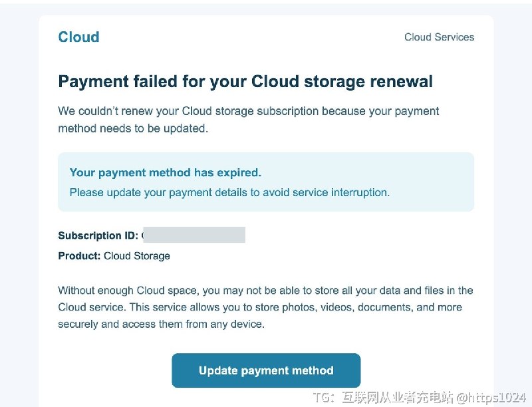Click the 'Please update your payment details' line
The width and height of the screenshot is (532, 407).
pos(229,193)
